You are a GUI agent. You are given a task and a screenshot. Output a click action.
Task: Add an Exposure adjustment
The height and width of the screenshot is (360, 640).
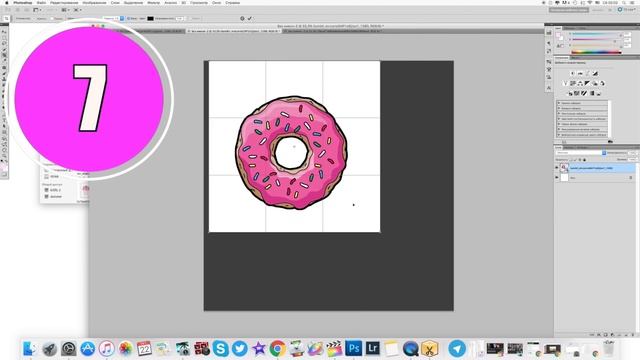(595, 73)
